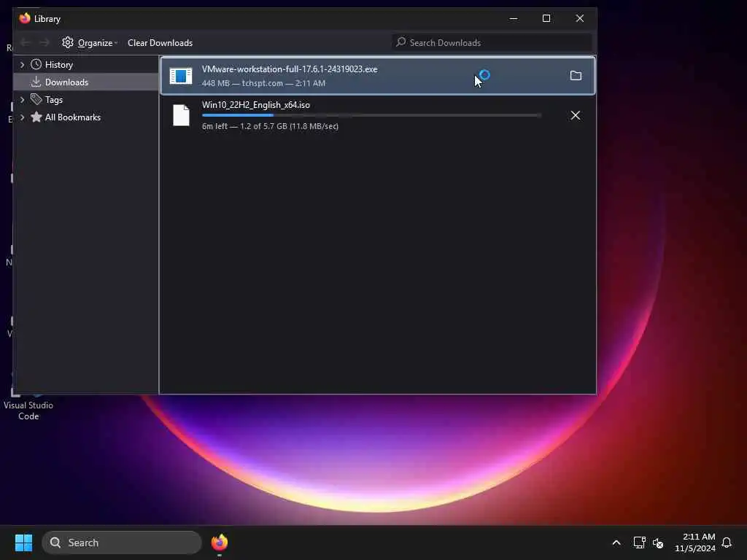
Task: Click the Win10 iso download progress bar
Action: tap(371, 115)
